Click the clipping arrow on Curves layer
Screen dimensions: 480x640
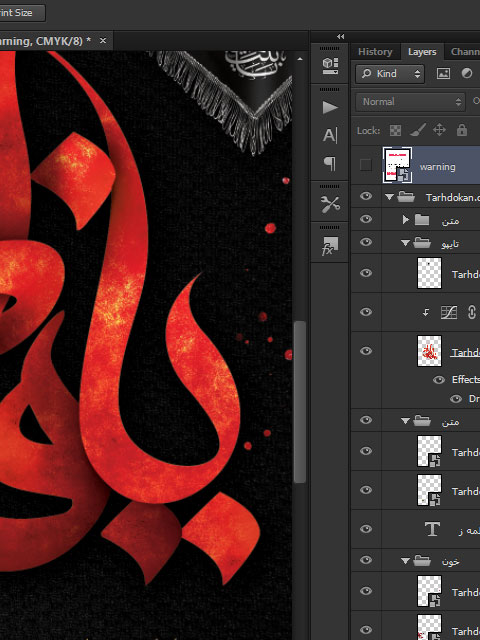click(426, 313)
